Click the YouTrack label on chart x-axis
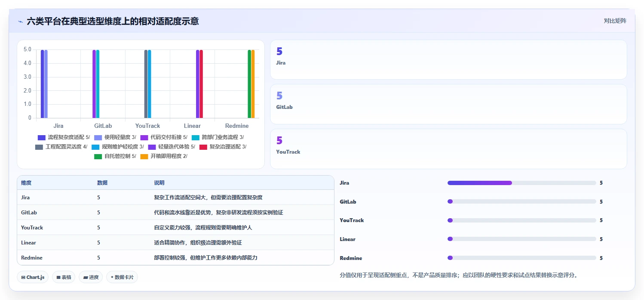The height and width of the screenshot is (300, 644). tap(147, 126)
